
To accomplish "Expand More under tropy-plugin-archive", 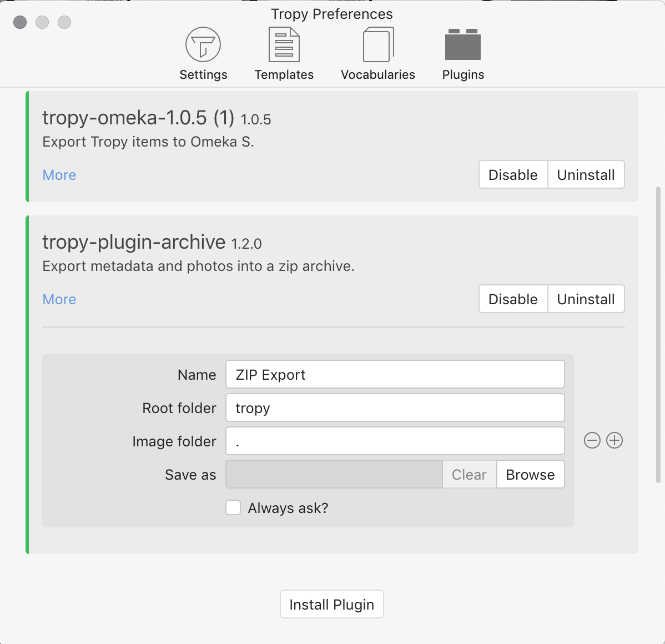I will (x=59, y=299).
